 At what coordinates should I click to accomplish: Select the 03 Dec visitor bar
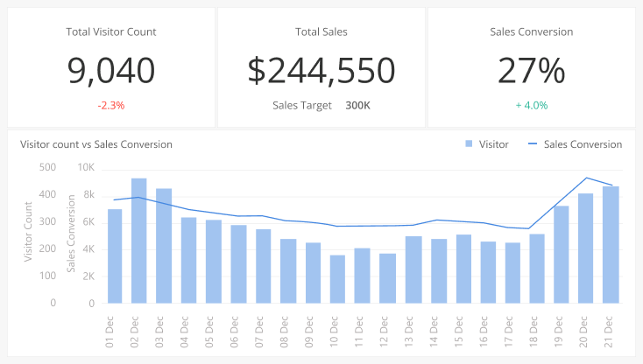tap(164, 246)
